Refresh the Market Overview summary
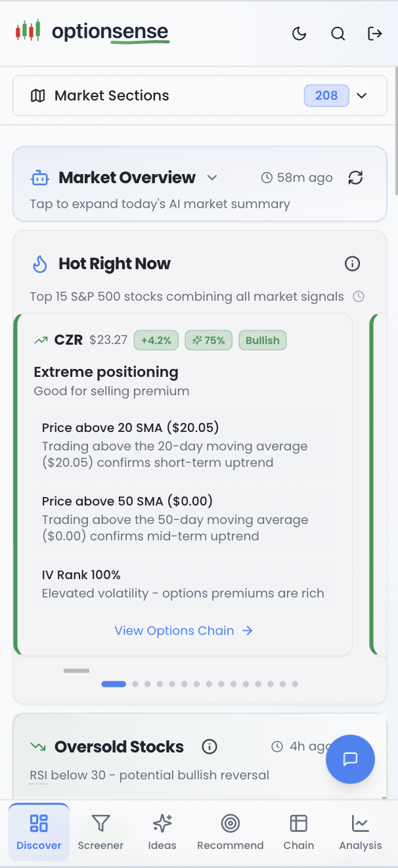This screenshot has width=398, height=868. point(355,177)
